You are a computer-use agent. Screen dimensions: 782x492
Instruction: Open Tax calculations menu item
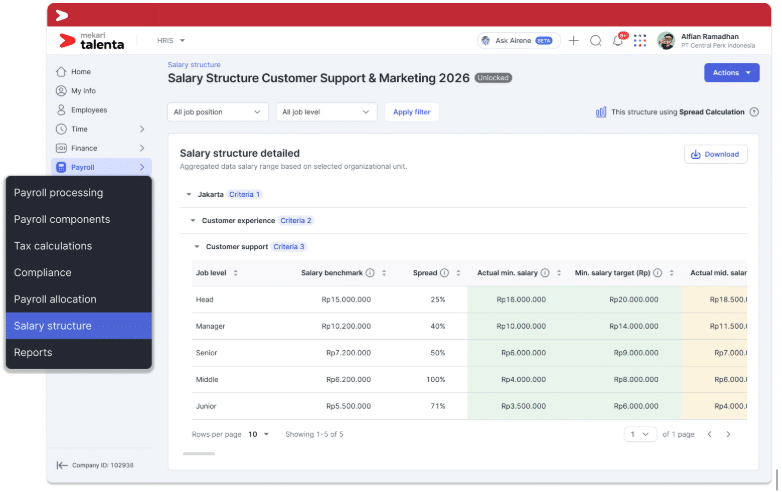pyautogui.click(x=53, y=246)
